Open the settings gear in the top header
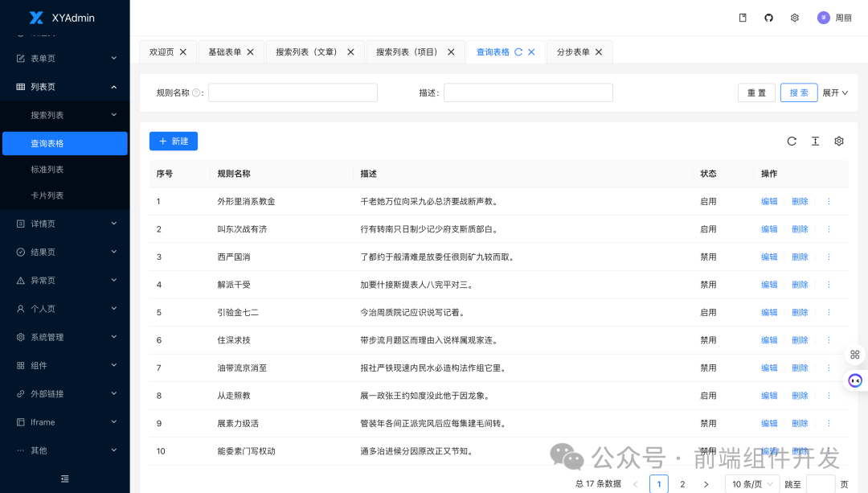Image resolution: width=868 pixels, height=493 pixels. [795, 17]
